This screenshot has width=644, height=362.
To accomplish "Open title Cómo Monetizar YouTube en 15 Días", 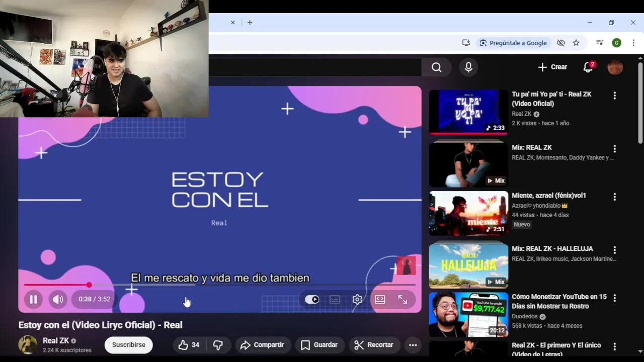I will [559, 302].
